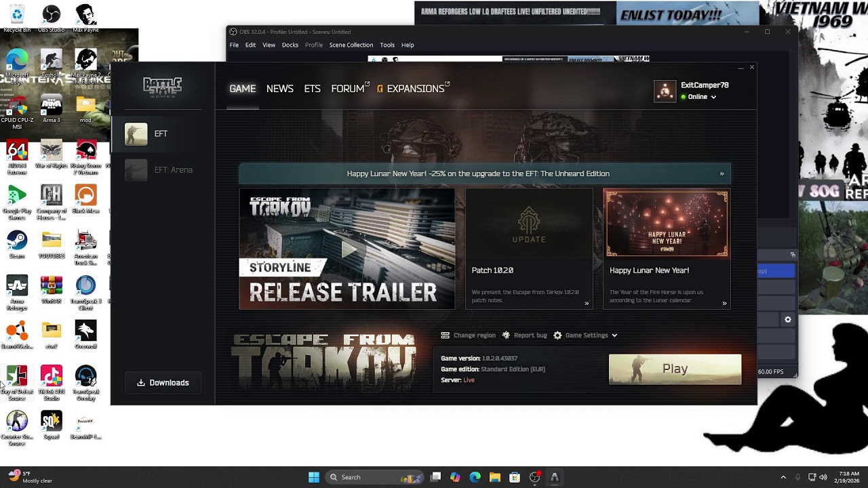
Task: Launch Steam desktop shortcut
Action: click(17, 245)
